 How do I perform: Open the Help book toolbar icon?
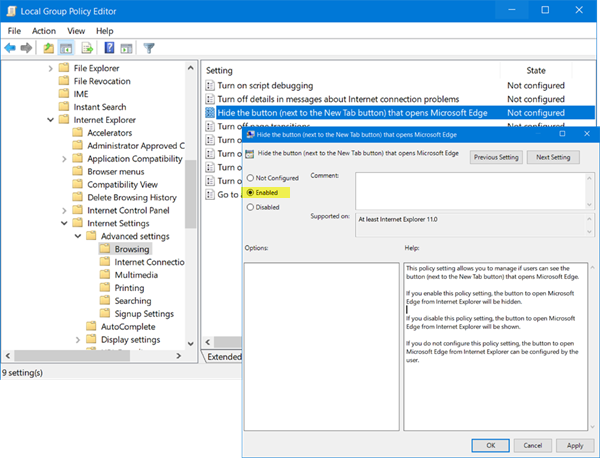pyautogui.click(x=109, y=48)
